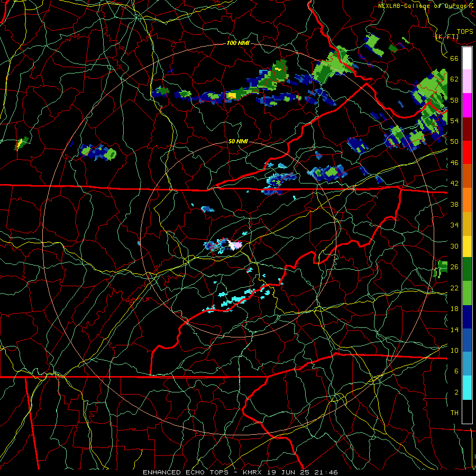
Task: Click the legend value '42'
Action: [454, 184]
